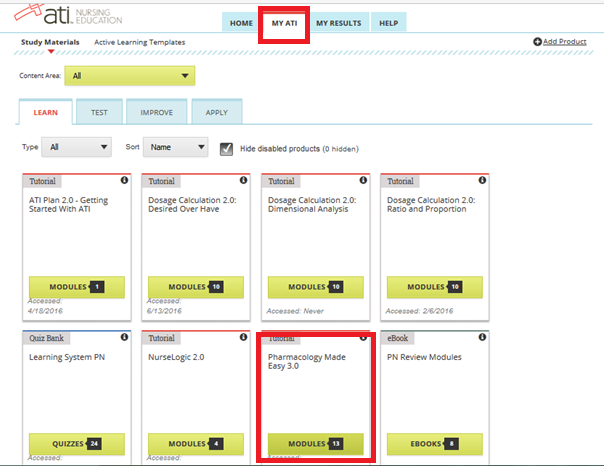Click title Dosage Calculation 2.0: Desired Over Have

[x=192, y=205]
